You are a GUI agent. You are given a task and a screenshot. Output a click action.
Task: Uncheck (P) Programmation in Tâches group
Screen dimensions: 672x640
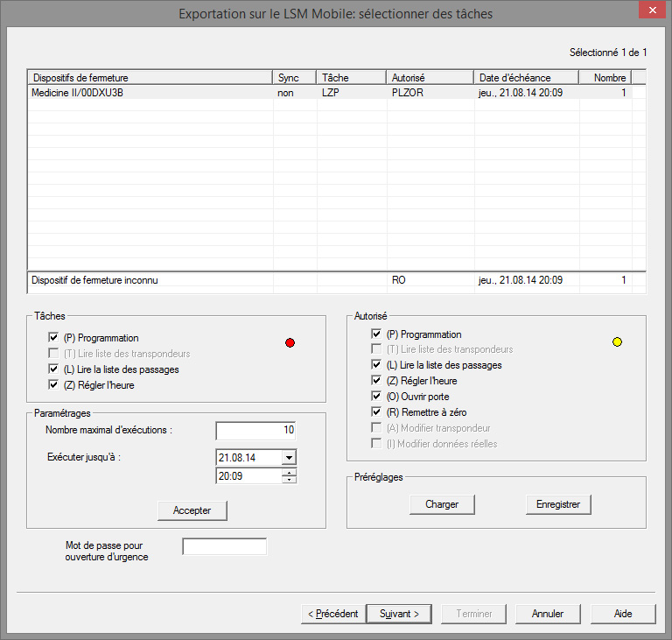55,338
